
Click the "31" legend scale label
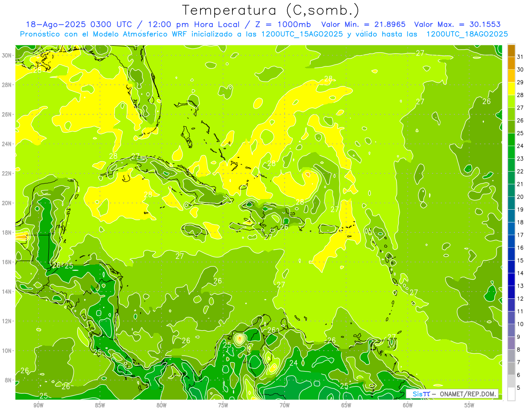click(x=520, y=57)
